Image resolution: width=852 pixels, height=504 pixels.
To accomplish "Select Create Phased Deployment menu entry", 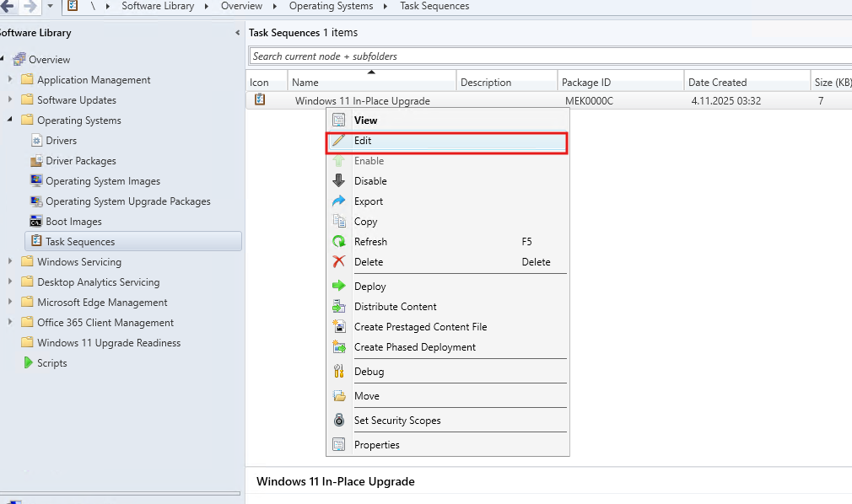I will click(414, 347).
